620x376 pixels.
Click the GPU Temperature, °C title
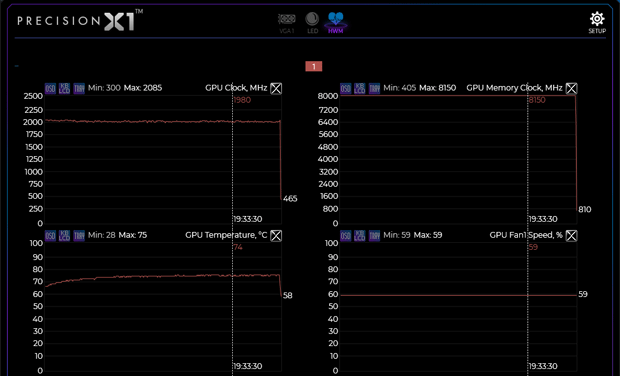(x=226, y=235)
